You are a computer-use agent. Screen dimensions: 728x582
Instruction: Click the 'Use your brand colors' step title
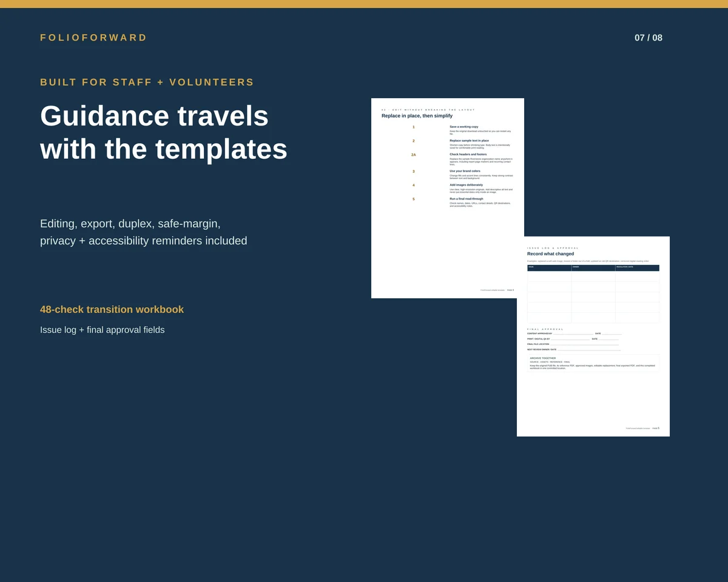point(465,171)
